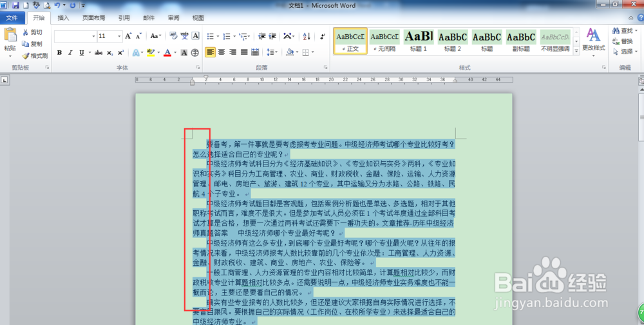Switch to 插入 Insert tab
Viewport: 644px width, 325px height.
tap(63, 17)
